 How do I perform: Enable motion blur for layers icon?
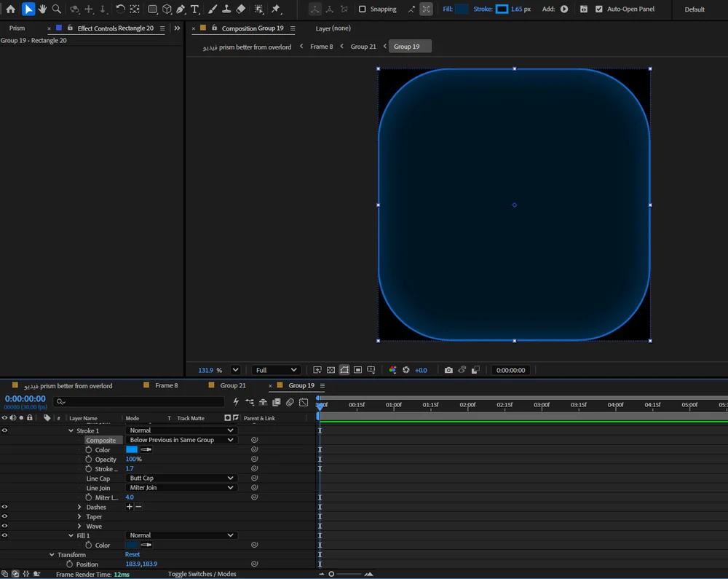point(290,402)
